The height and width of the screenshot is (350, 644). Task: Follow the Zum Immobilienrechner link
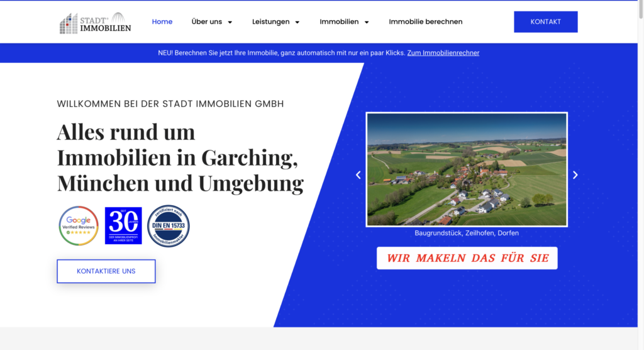(443, 53)
